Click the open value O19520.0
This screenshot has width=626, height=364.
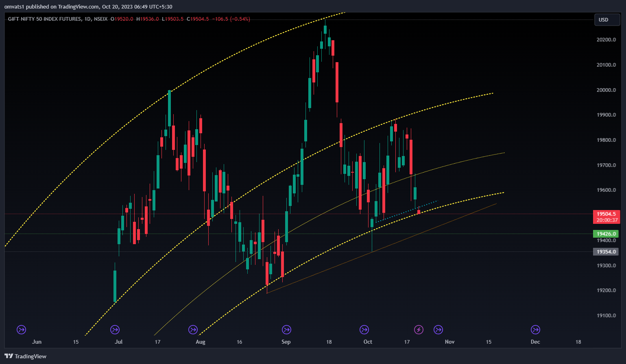point(122,19)
